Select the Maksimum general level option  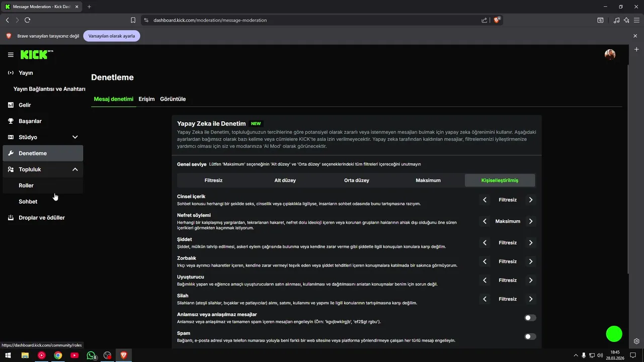428,180
